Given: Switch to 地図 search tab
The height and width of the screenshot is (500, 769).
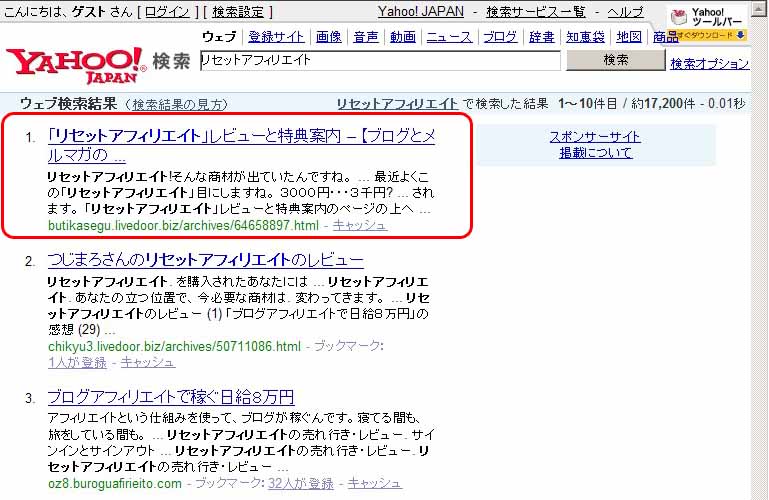Looking at the screenshot, I should [629, 37].
